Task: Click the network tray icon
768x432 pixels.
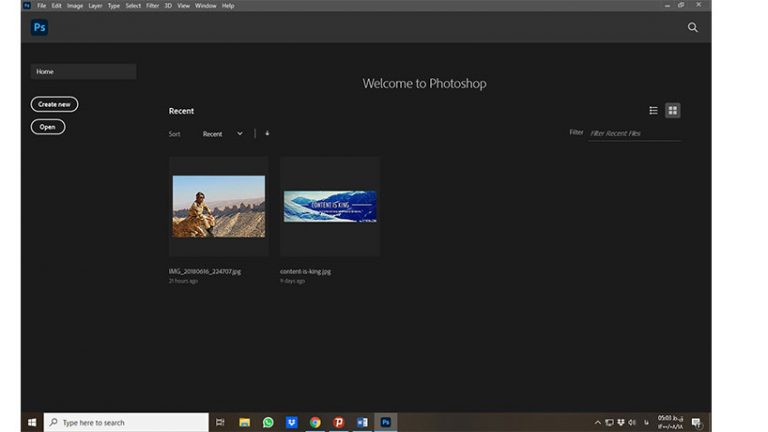Action: click(609, 422)
